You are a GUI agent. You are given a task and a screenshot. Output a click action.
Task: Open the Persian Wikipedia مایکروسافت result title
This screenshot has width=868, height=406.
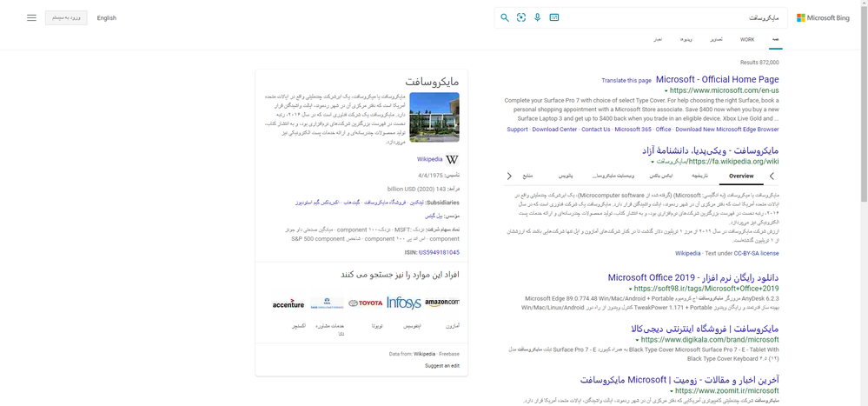[x=711, y=150]
